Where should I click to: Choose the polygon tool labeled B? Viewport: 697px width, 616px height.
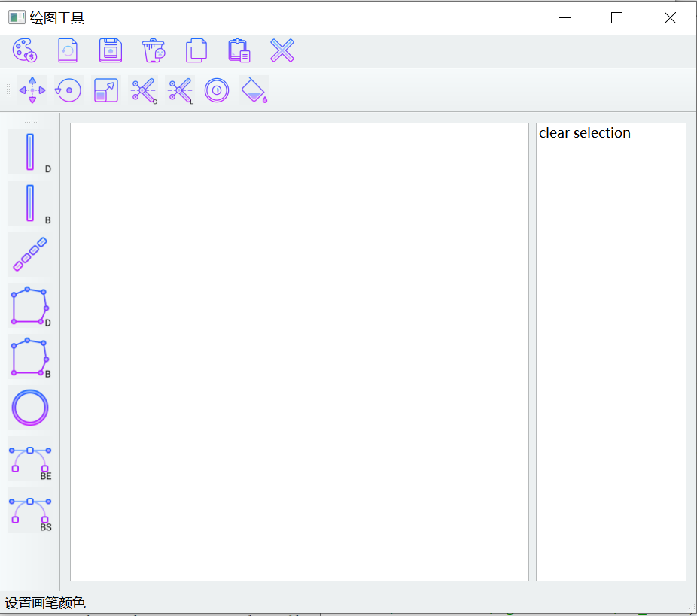(30, 357)
